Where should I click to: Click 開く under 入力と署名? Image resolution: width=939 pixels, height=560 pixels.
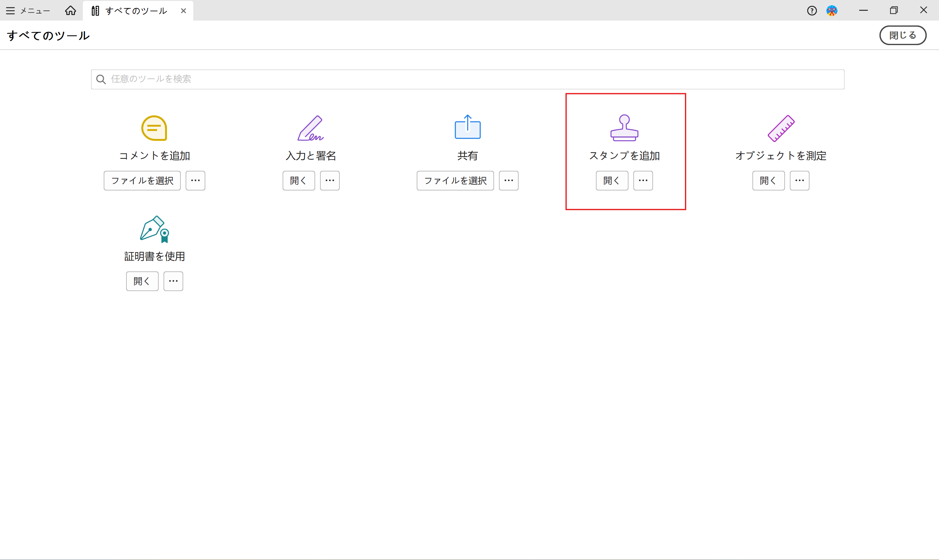[x=298, y=180]
